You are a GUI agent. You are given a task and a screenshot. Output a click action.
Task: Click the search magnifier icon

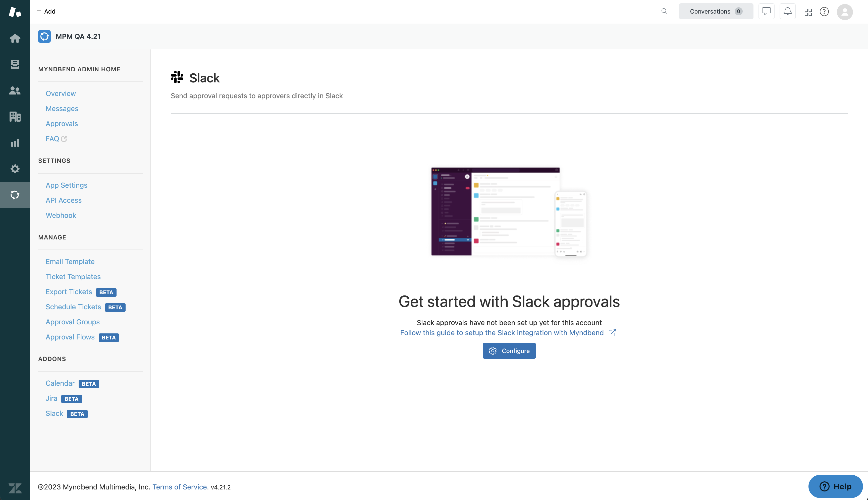tap(664, 11)
